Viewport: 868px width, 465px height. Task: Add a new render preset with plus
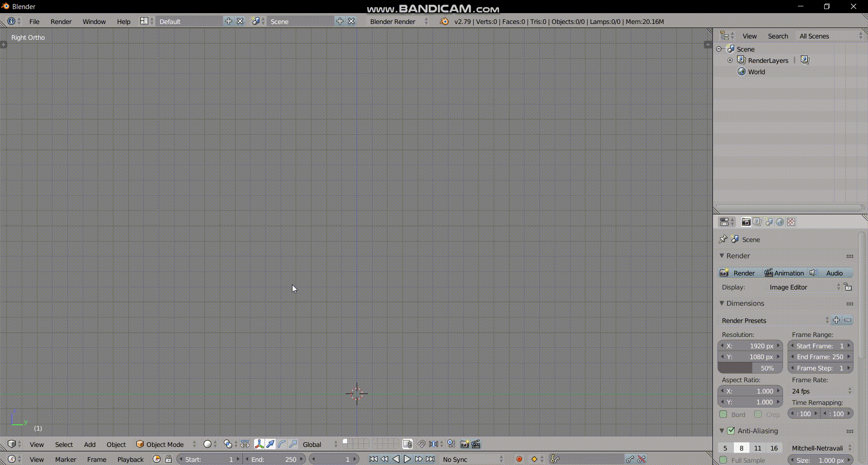pos(836,320)
